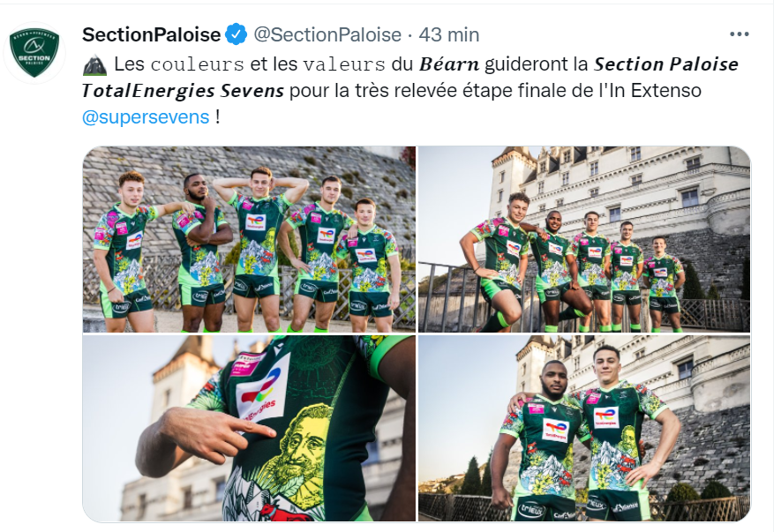
Task: Open the @SectionPaloise handle link
Action: click(x=327, y=35)
